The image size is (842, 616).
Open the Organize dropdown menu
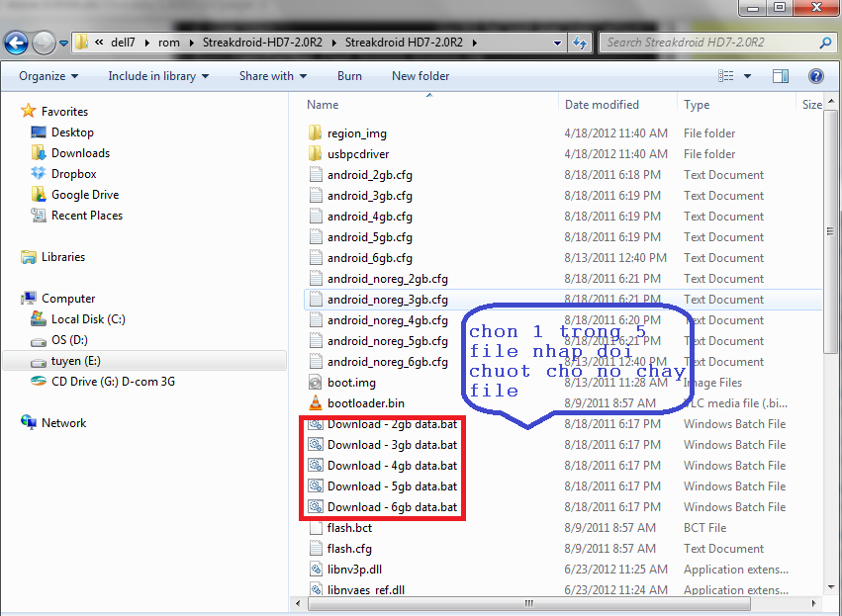pyautogui.click(x=47, y=76)
